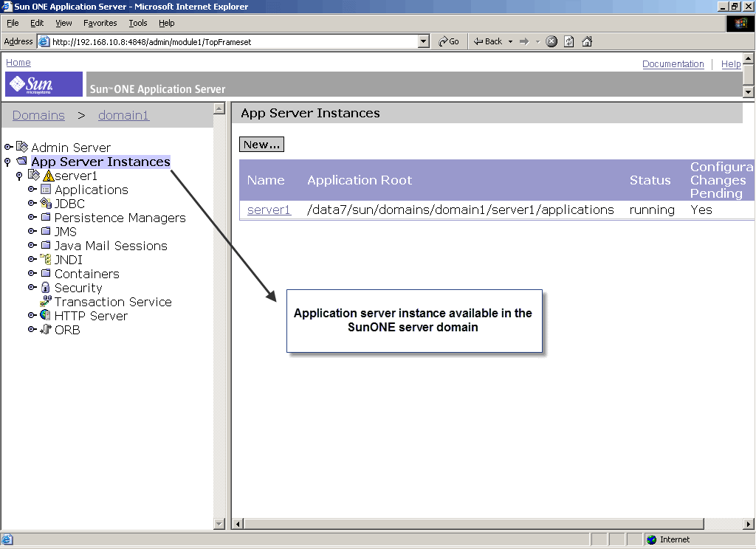Click the Internet zone globe in status bar
756x549 pixels.
(x=651, y=539)
